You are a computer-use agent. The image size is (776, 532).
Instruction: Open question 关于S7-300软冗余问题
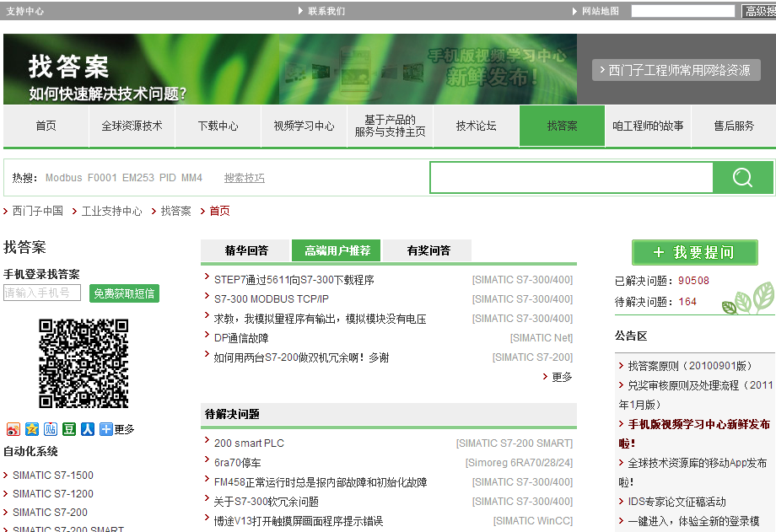point(267,502)
